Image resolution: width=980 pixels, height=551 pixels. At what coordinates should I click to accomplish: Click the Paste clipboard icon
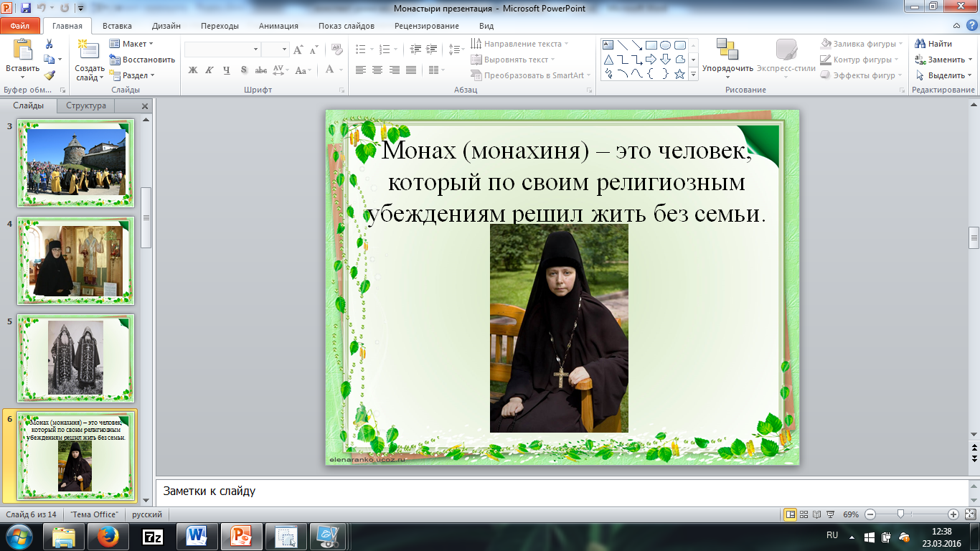[22, 50]
